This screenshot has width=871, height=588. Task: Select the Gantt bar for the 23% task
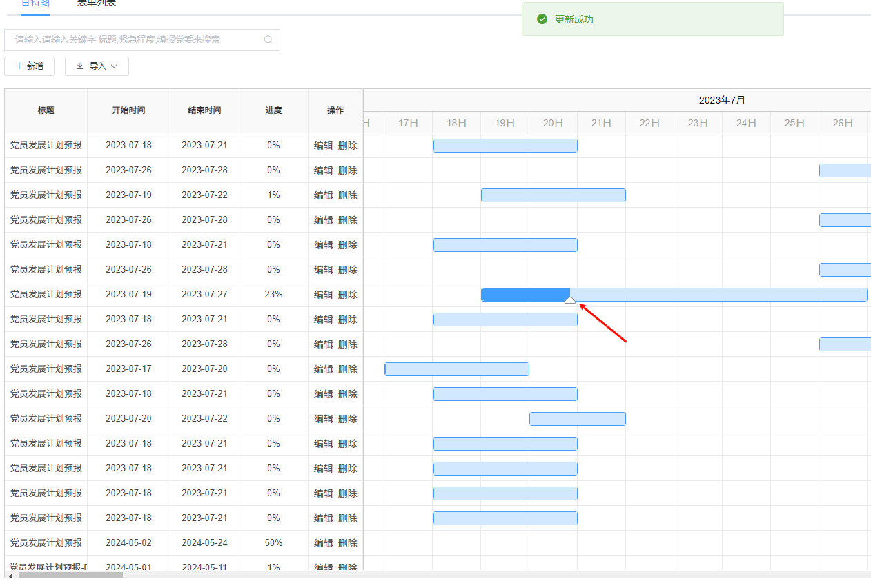point(674,295)
